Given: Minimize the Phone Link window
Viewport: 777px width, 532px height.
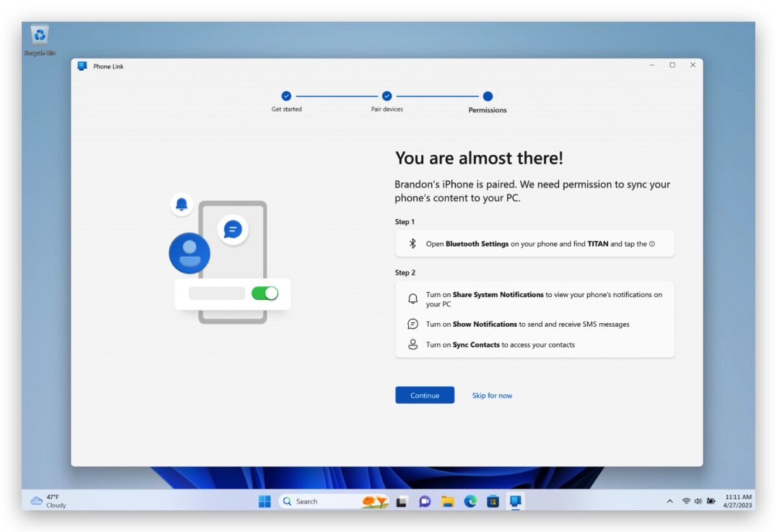Looking at the screenshot, I should tap(652, 65).
